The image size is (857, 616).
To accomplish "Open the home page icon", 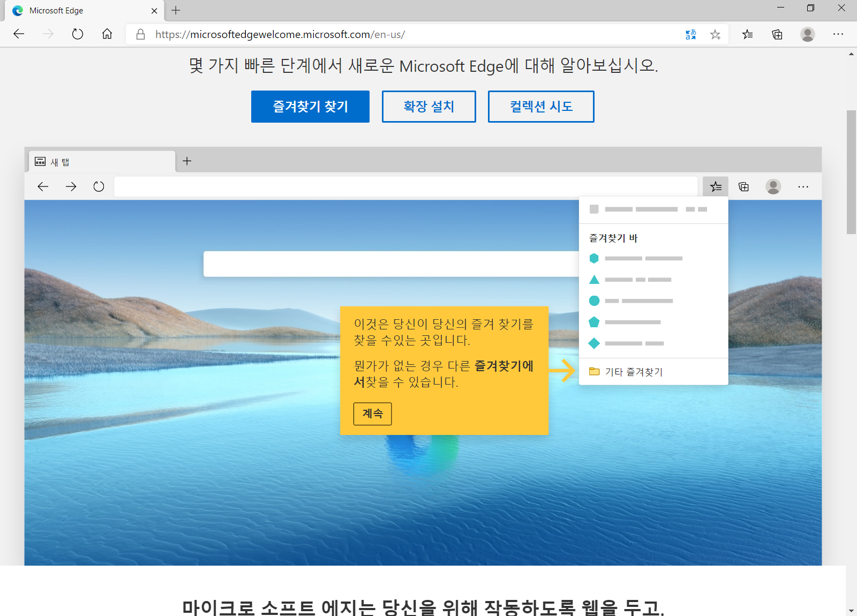I will (x=107, y=34).
